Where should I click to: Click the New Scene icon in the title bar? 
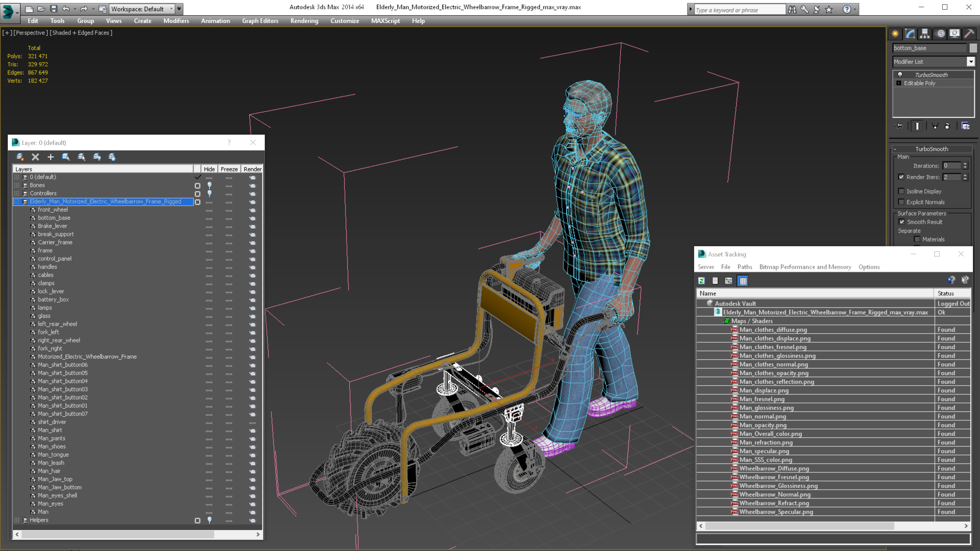click(x=29, y=9)
